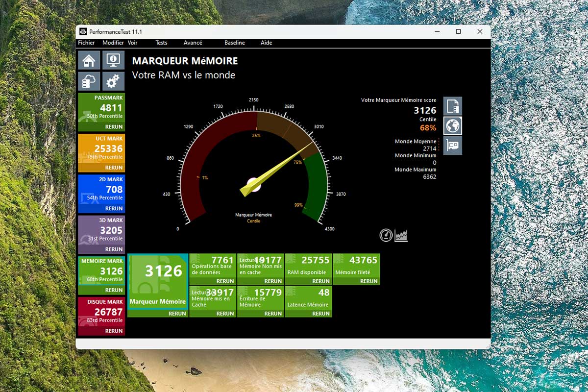588x392 pixels.
Task: Open the Modifier menu
Action: coord(113,43)
